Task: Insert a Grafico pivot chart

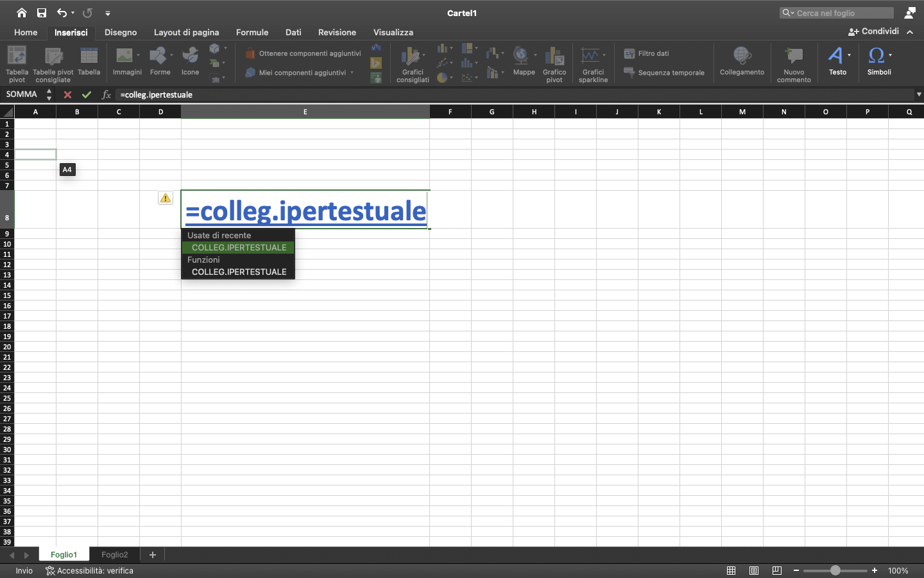Action: 554,62
